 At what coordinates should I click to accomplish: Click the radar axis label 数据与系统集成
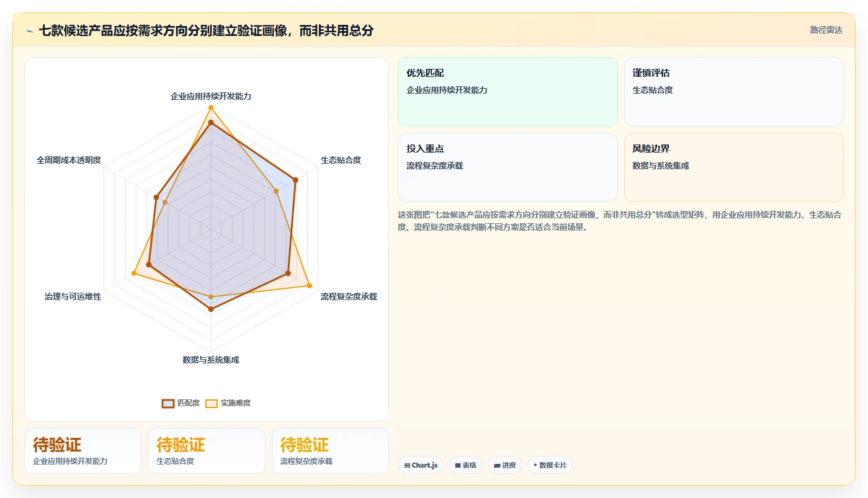click(x=211, y=360)
